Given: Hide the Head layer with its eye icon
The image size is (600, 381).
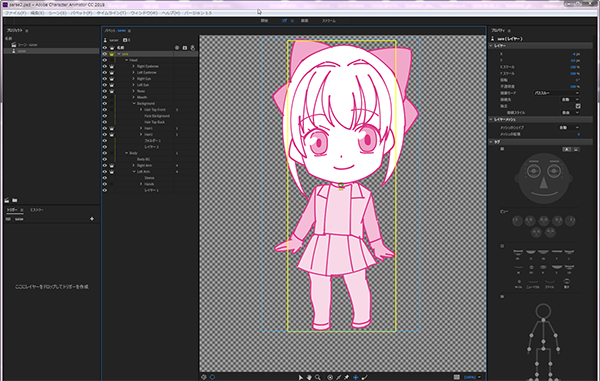Looking at the screenshot, I should coord(104,60).
